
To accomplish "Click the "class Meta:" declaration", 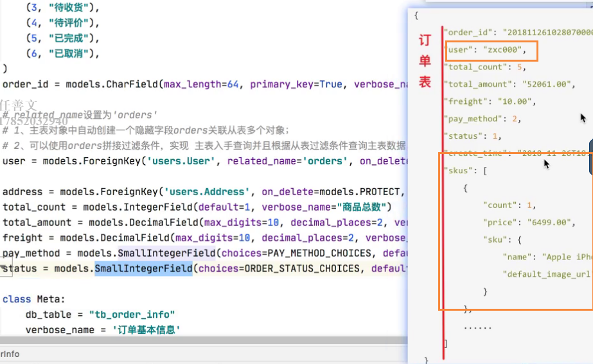I will [33, 299].
